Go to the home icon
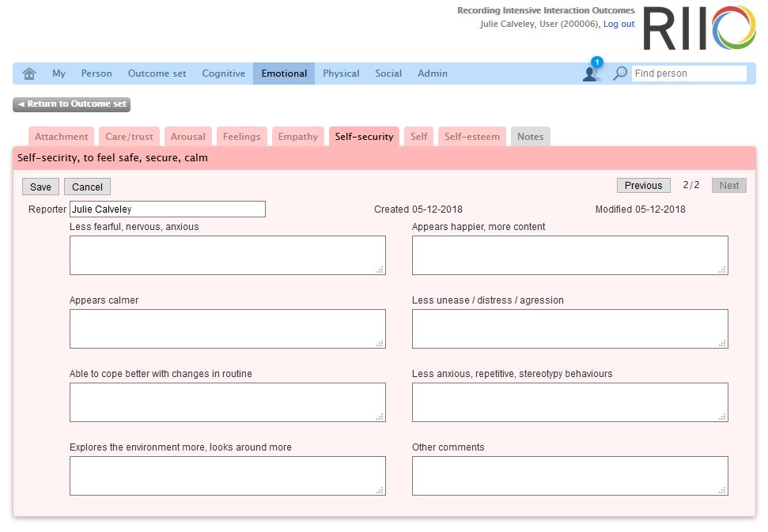Screen dimensions: 768x532 tap(29, 74)
